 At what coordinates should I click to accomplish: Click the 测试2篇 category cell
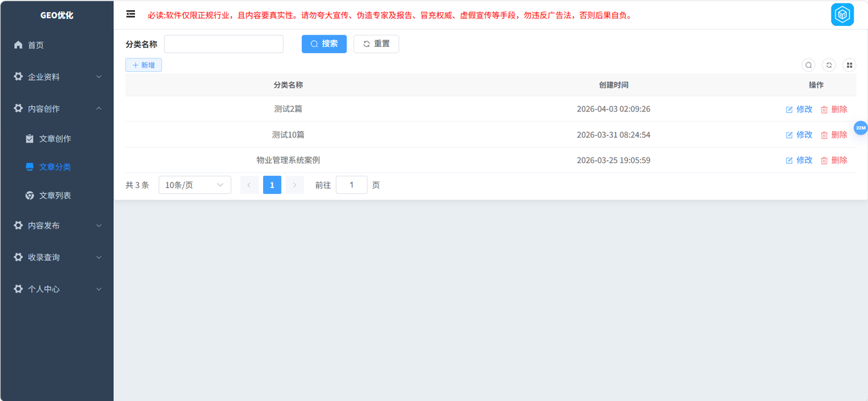point(288,109)
